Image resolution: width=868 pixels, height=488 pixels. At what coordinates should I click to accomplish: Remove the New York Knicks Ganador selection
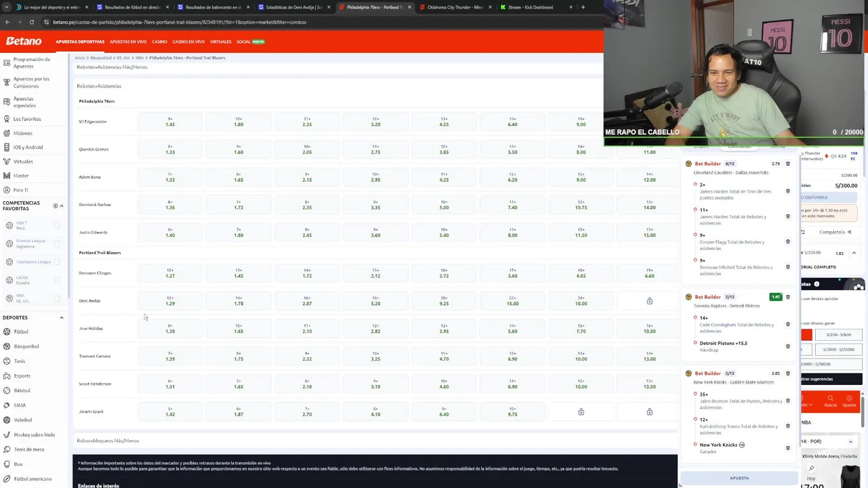point(787,448)
